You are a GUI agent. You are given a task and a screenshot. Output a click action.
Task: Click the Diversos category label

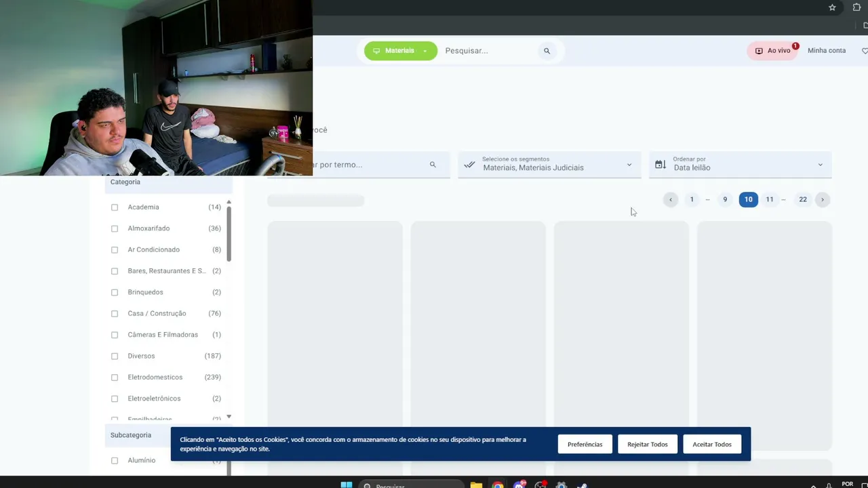(x=142, y=356)
